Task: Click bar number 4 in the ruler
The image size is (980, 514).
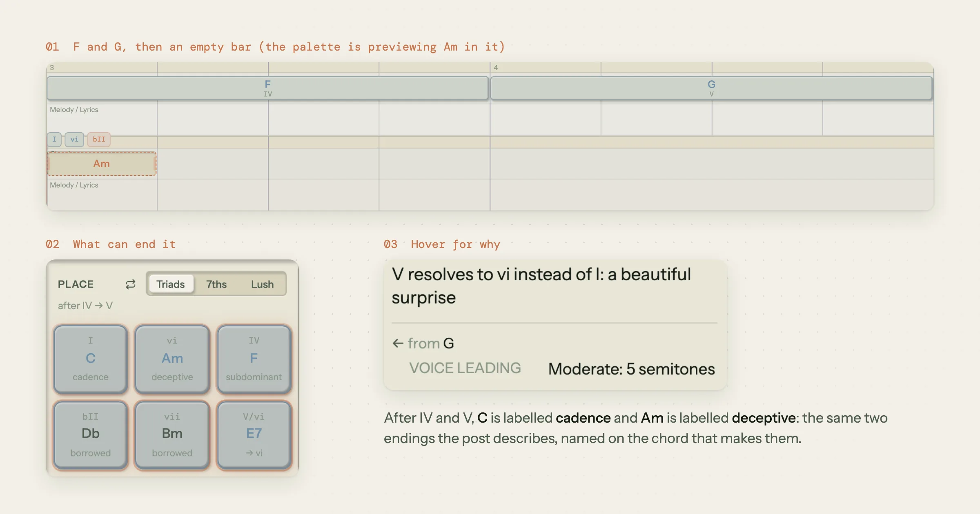Action: [x=496, y=68]
